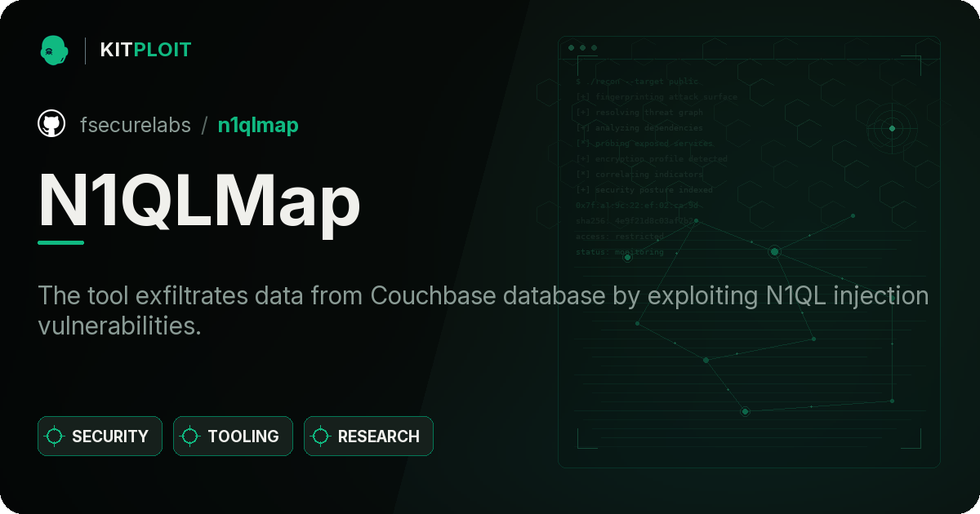Open the n1qlmap repository name
Image resolution: width=980 pixels, height=514 pixels.
tap(258, 125)
